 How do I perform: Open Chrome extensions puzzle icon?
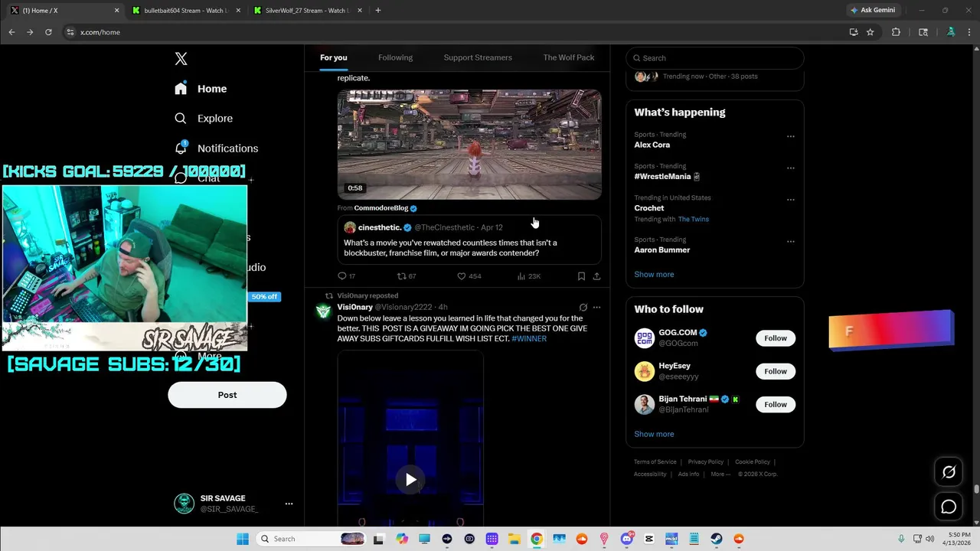pyautogui.click(x=896, y=32)
